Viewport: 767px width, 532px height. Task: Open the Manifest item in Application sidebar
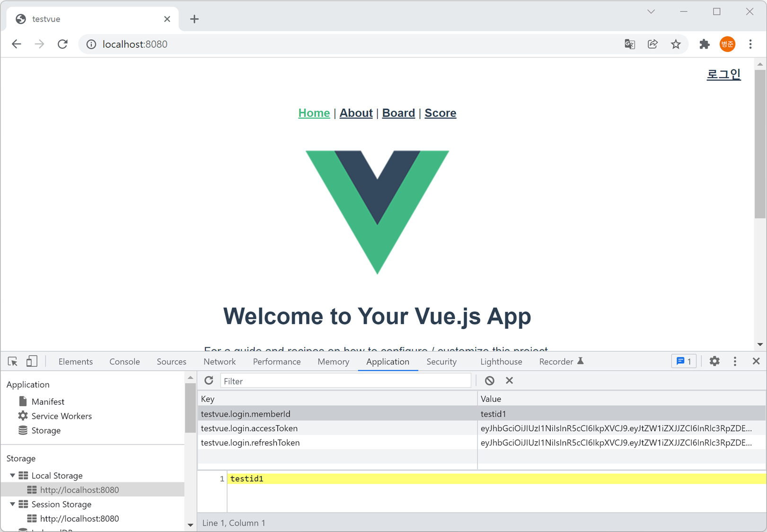[x=48, y=401]
